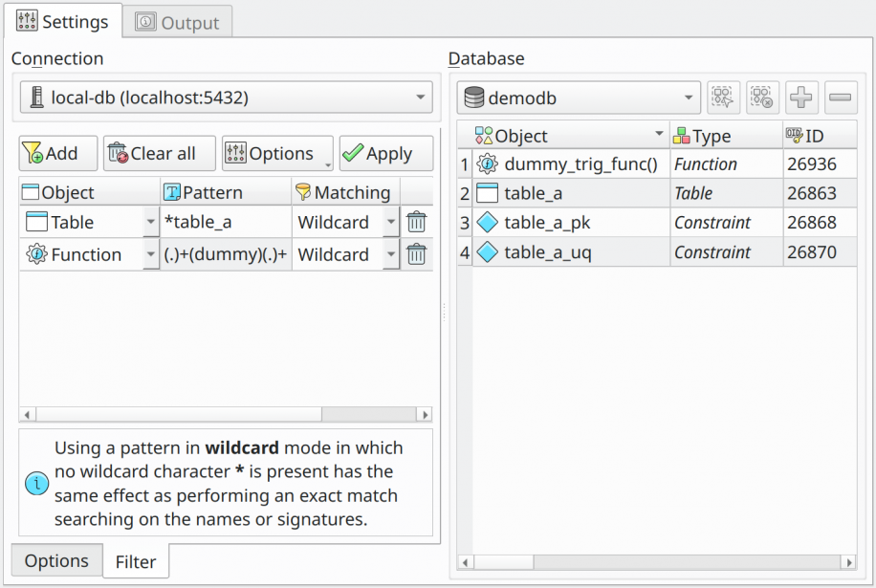Switch to the bottom Options tab
This screenshot has height=588, width=876.
[x=56, y=560]
